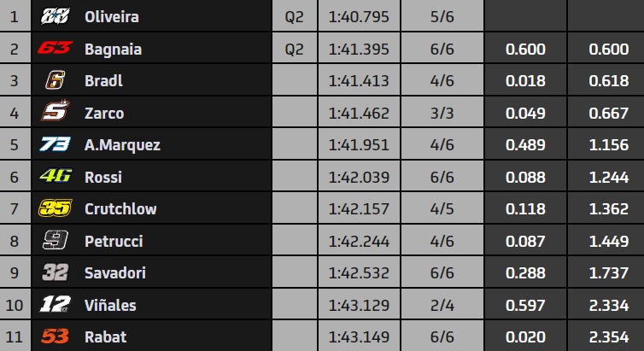The image size is (644, 351).
Task: Click Zarco's lap count 3/3
Action: (x=442, y=113)
